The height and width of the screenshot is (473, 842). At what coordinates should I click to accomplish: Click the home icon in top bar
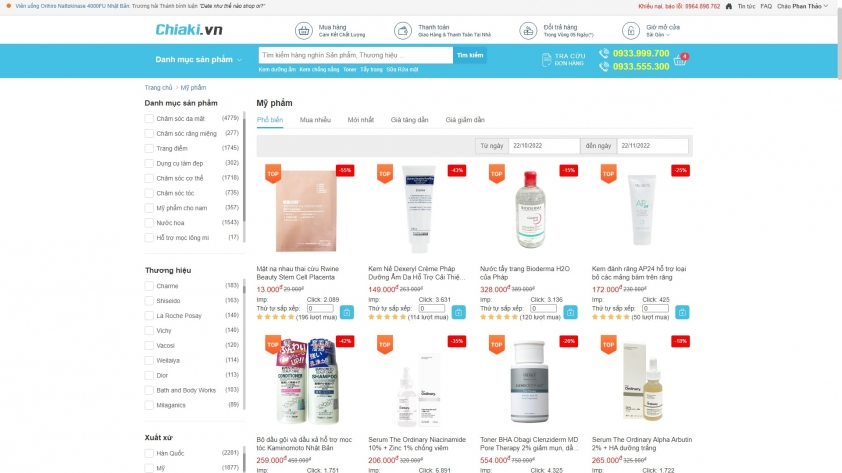coord(729,6)
